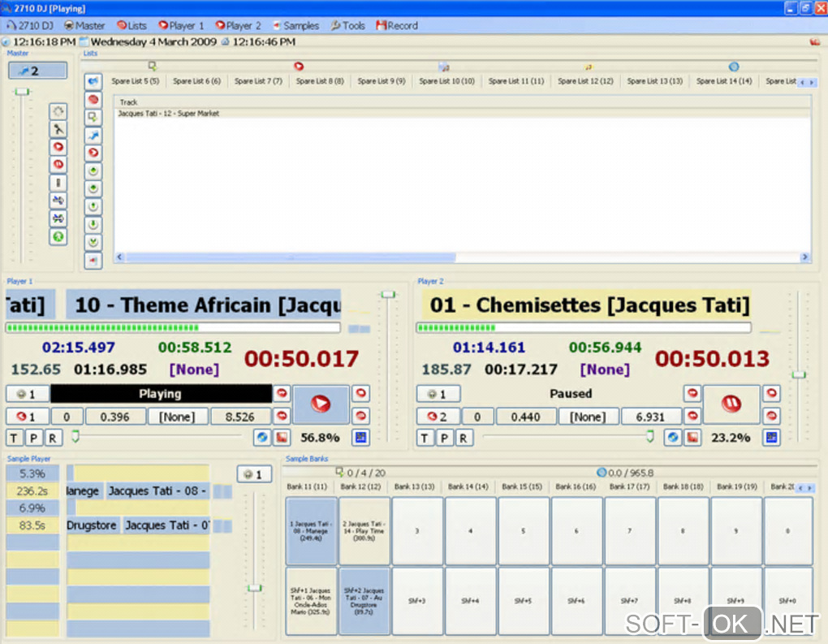The width and height of the screenshot is (828, 644).
Task: Click red icon right of Player 2 6.931 field
Action: [x=692, y=417]
